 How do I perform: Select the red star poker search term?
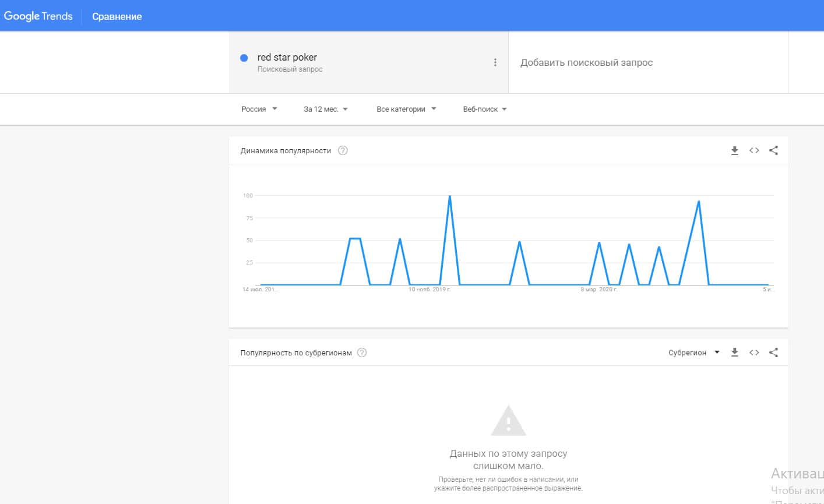(x=287, y=57)
